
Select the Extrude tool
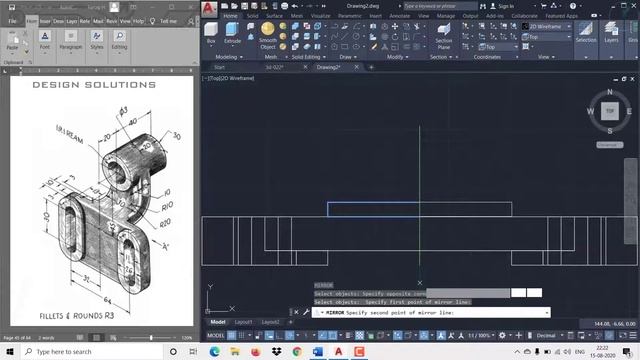pyautogui.click(x=232, y=33)
